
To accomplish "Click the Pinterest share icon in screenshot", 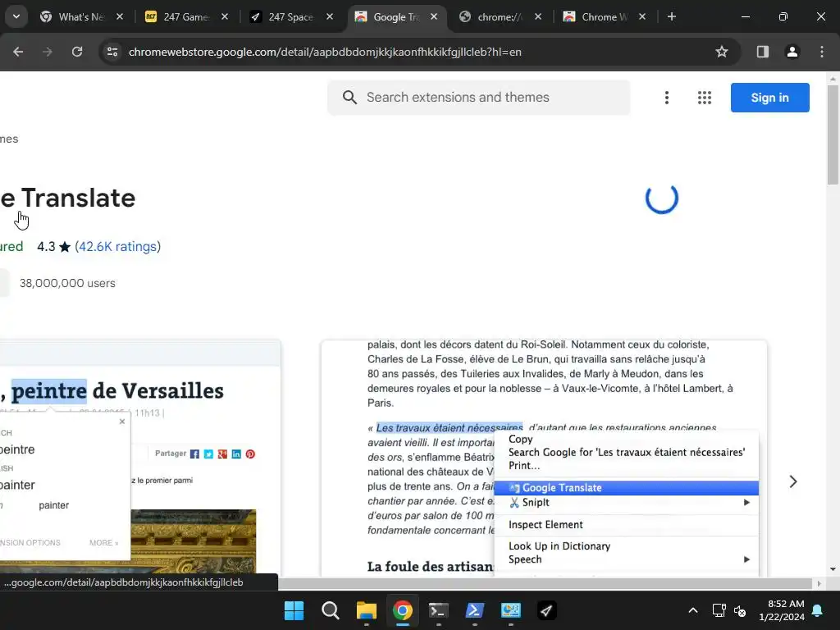I will pyautogui.click(x=250, y=454).
